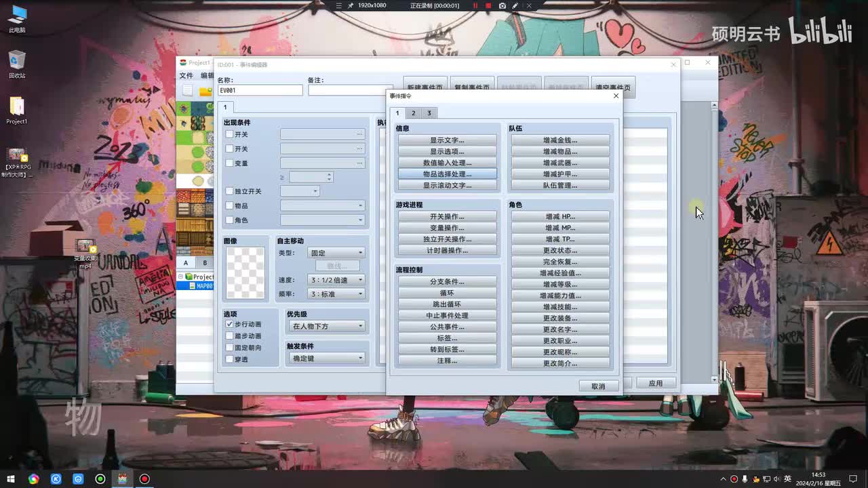Open the Project1 folder on the desktop
The image size is (868, 488).
(17, 110)
